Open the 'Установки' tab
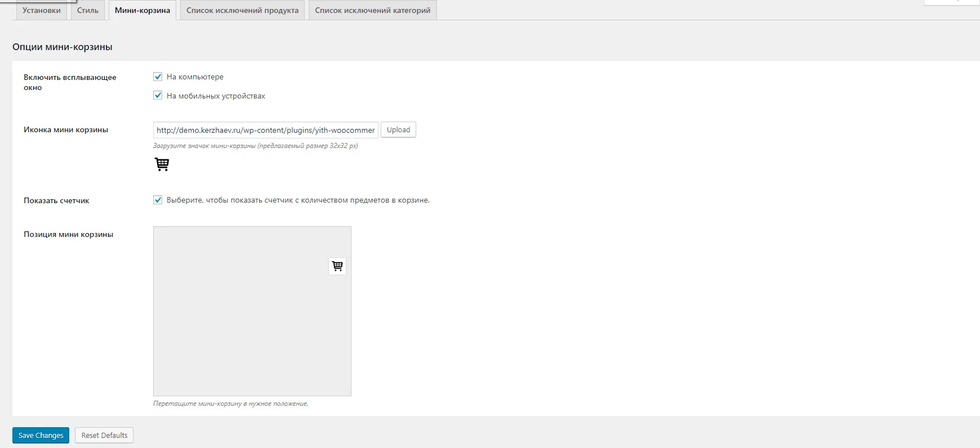 42,10
